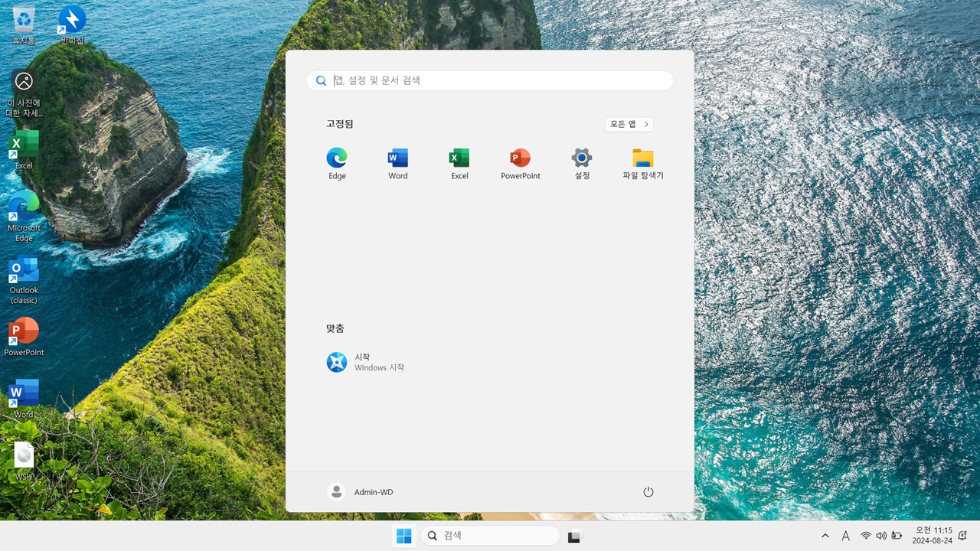Click the 맞춤 section heading

[x=335, y=328]
